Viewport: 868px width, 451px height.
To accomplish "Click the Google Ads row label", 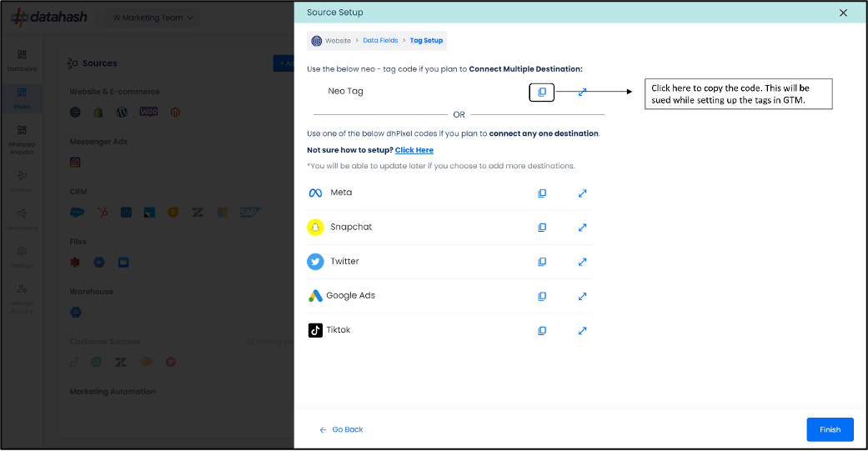I will [x=350, y=295].
